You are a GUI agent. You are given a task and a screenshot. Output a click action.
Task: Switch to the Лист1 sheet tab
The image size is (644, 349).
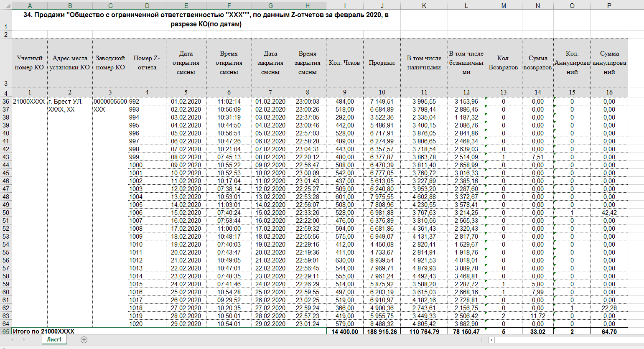pyautogui.click(x=54, y=339)
